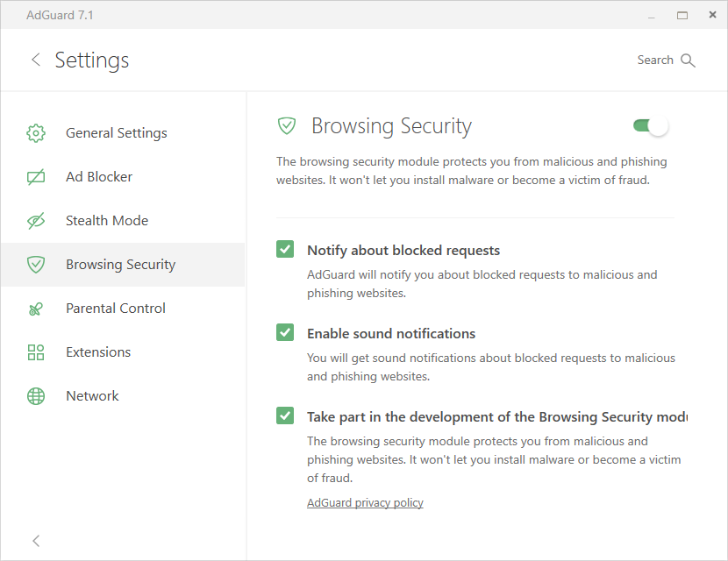Screen dimensions: 728x561
Task: Uncheck Take part in development checkbox
Action: tap(285, 415)
